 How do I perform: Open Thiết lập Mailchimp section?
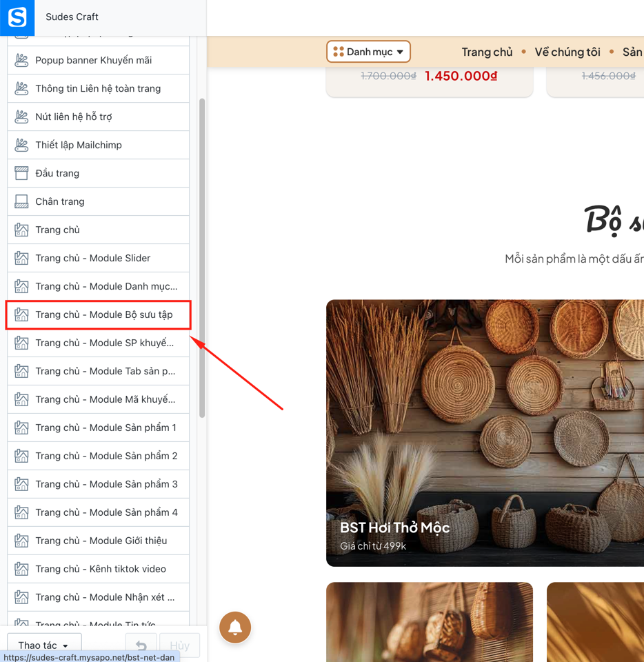click(99, 146)
